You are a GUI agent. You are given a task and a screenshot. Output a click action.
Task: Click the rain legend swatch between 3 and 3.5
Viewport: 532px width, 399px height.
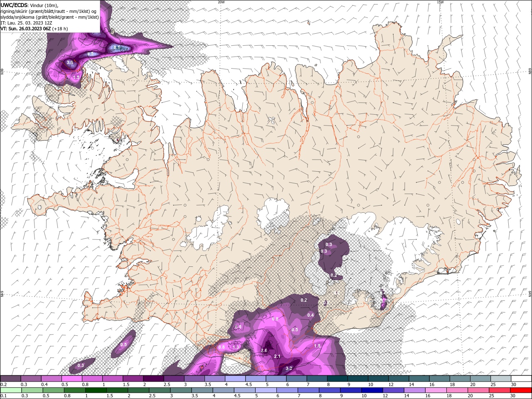pyautogui.click(x=181, y=390)
